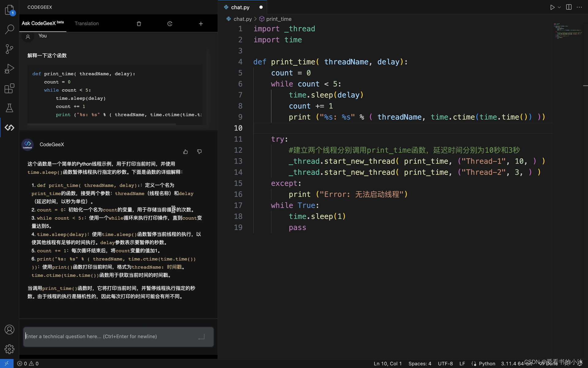
Task: Click the Run Python file button
Action: 552,7
